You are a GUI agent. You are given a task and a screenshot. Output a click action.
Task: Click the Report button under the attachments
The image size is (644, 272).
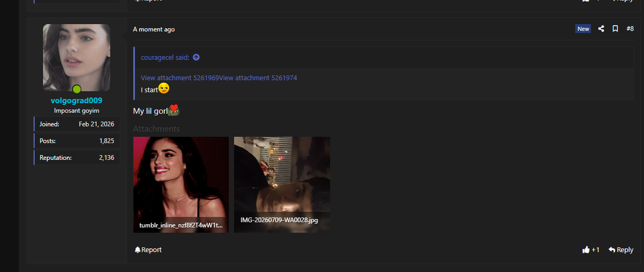[x=148, y=250]
